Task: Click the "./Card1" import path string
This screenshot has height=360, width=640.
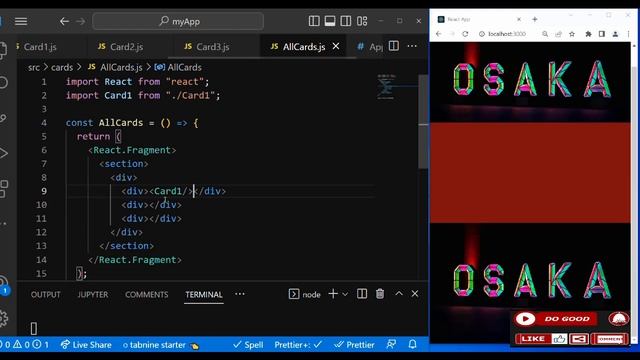Action: click(190, 96)
